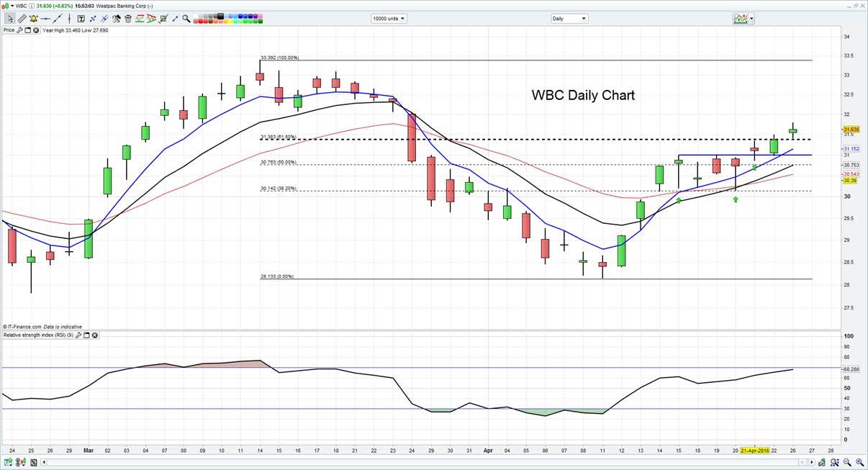
Task: Open the bell alert tool
Action: tap(34, 19)
